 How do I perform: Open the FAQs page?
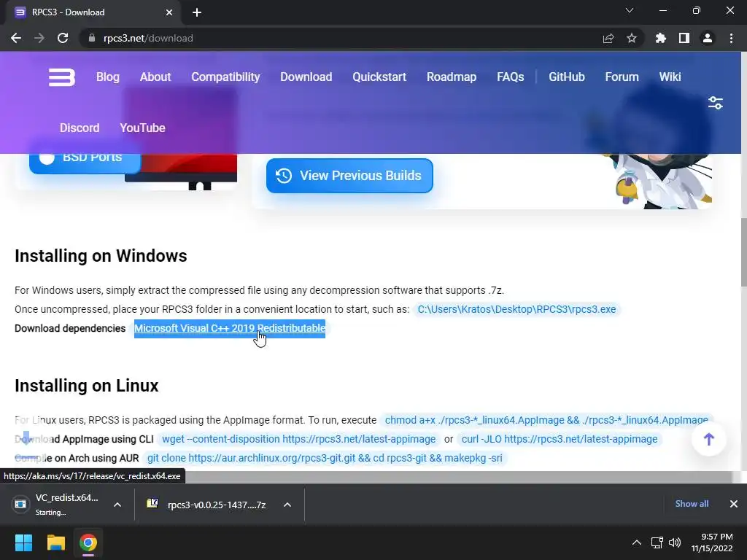510,77
